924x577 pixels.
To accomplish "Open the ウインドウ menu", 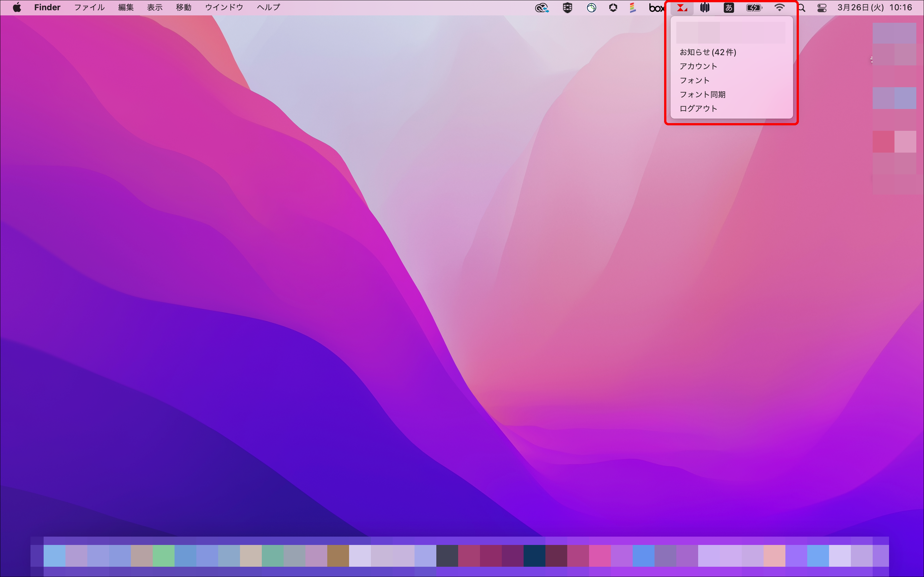I will point(224,8).
